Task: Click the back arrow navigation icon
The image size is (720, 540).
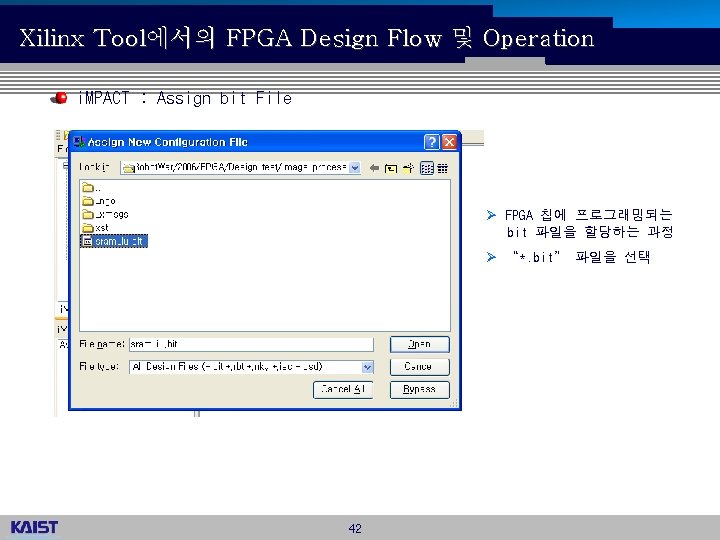Action: [x=374, y=168]
